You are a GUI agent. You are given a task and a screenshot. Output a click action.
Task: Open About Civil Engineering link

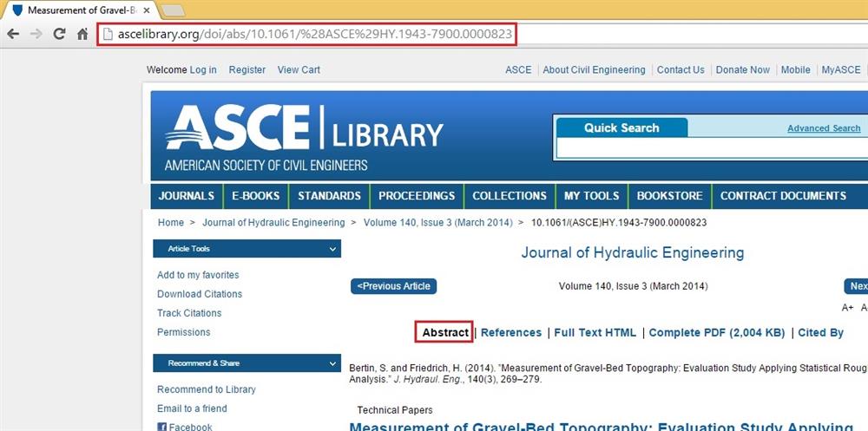594,69
